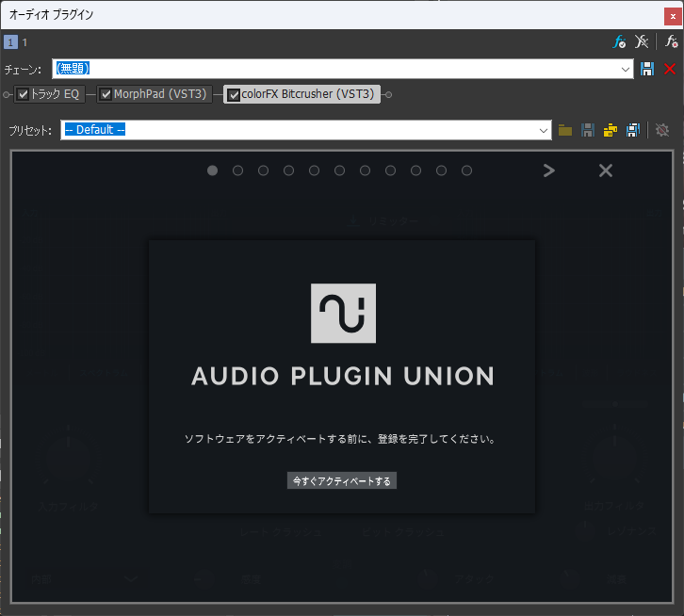Select the second page dot

[x=237, y=170]
